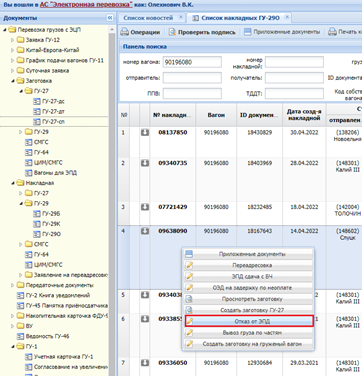This screenshot has width=362, height=376.
Task: Focus the номер вагона input field
Action: [x=192, y=62]
